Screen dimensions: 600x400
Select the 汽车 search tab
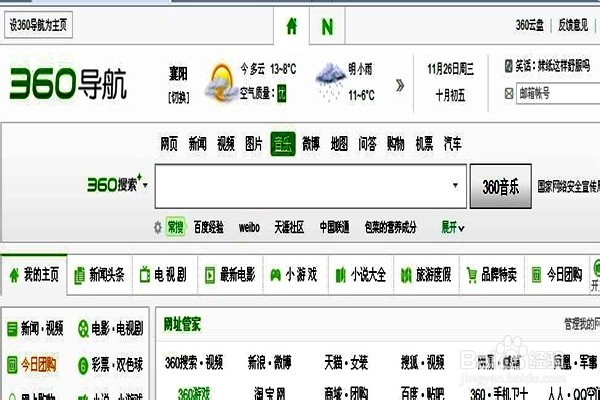coord(453,144)
